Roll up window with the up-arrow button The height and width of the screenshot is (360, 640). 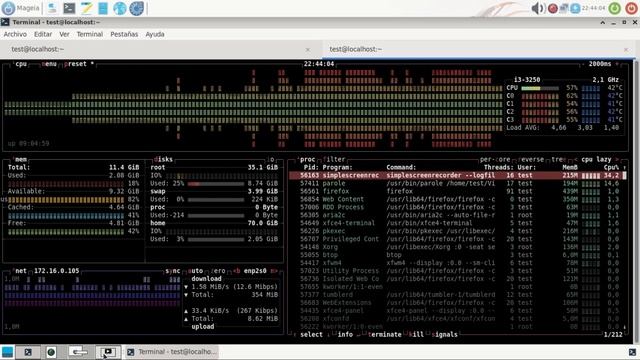coord(602,22)
